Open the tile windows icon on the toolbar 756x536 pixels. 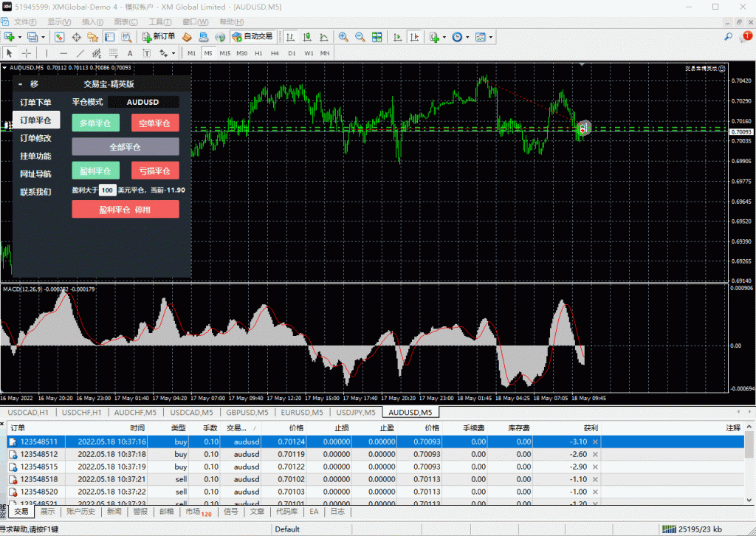(x=377, y=37)
